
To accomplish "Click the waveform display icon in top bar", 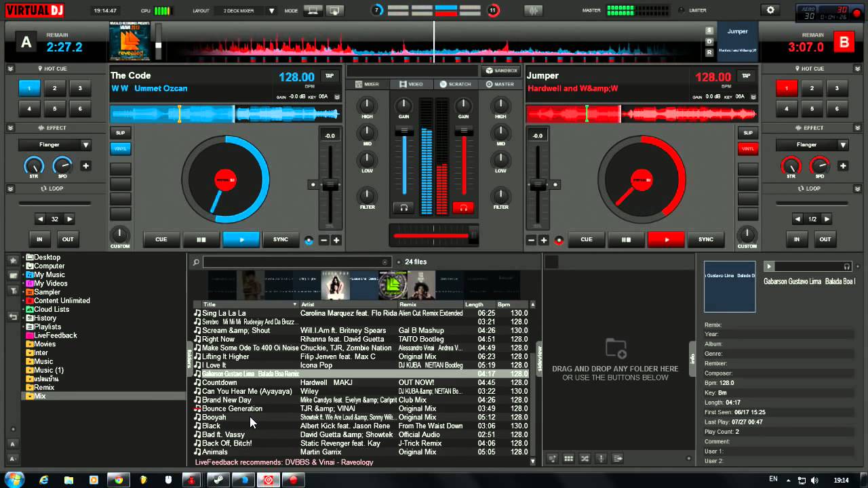I will pos(534,10).
